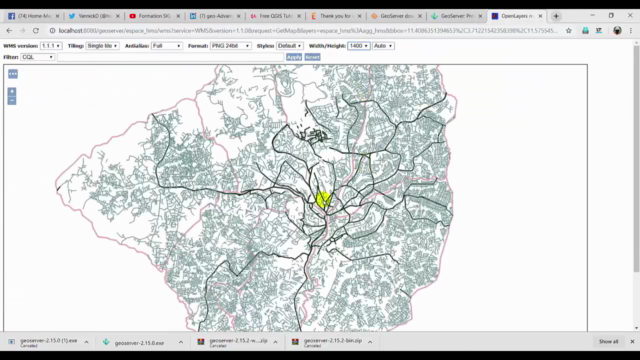This screenshot has width=640, height=360.
Task: Focus the filter expression text field
Action: click(x=171, y=57)
